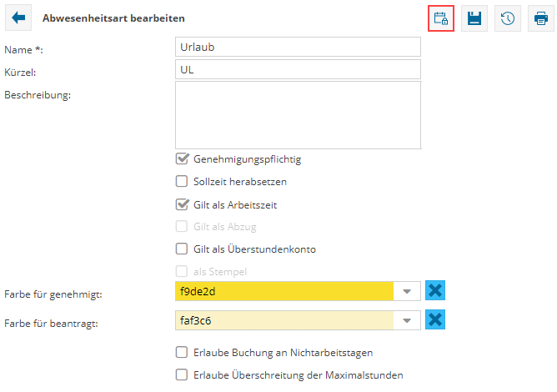Enable the 'Sollzeit herabsetzen' checkbox

tap(182, 181)
